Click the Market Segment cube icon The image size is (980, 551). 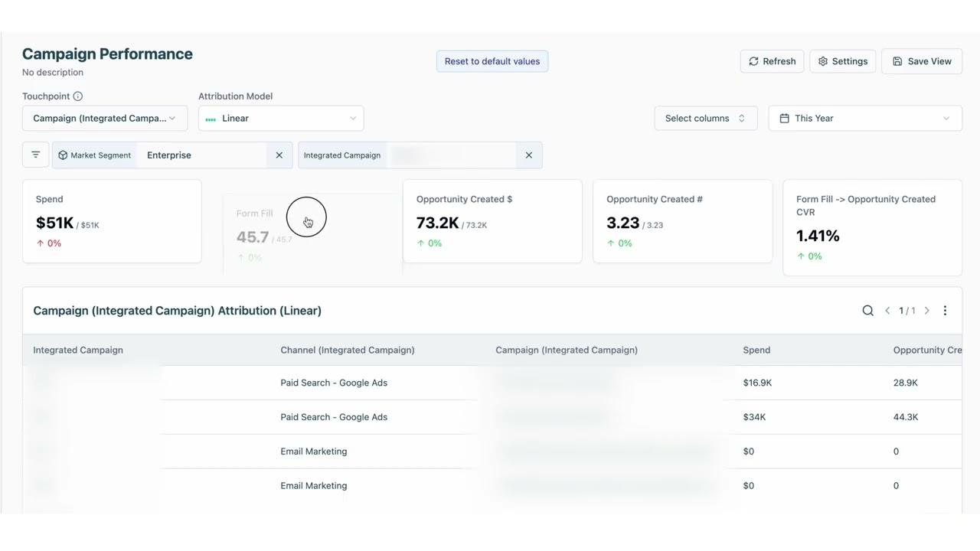tap(63, 155)
